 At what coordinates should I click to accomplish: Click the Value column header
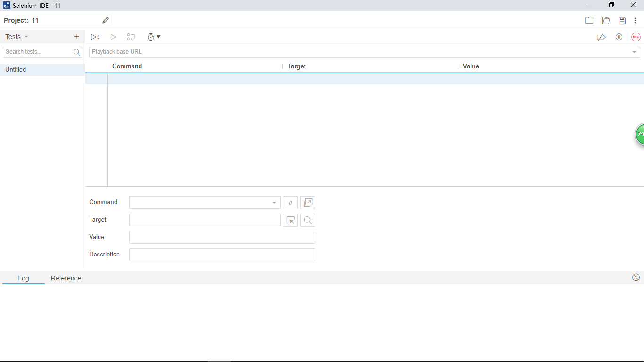(471, 66)
